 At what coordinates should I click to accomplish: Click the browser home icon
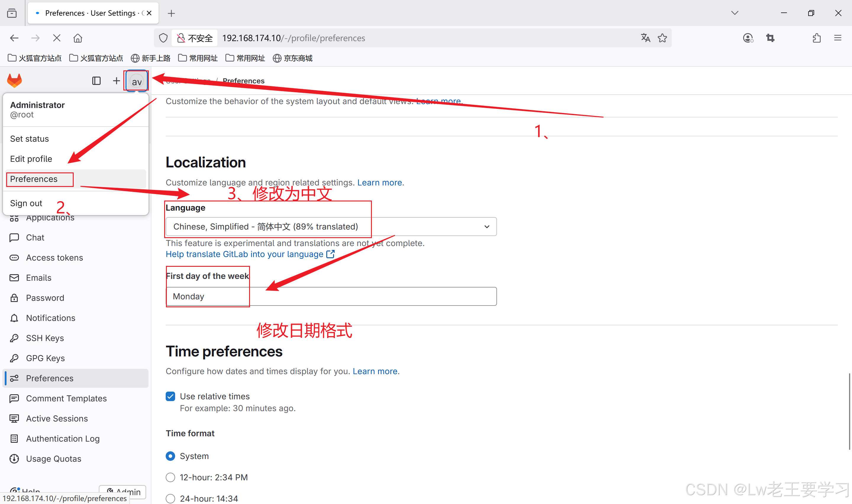(x=78, y=38)
